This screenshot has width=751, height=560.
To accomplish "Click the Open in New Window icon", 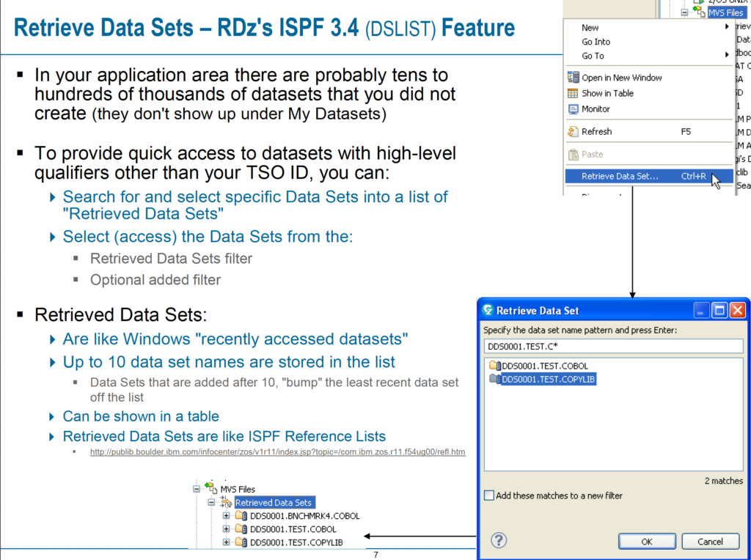I will (x=574, y=78).
